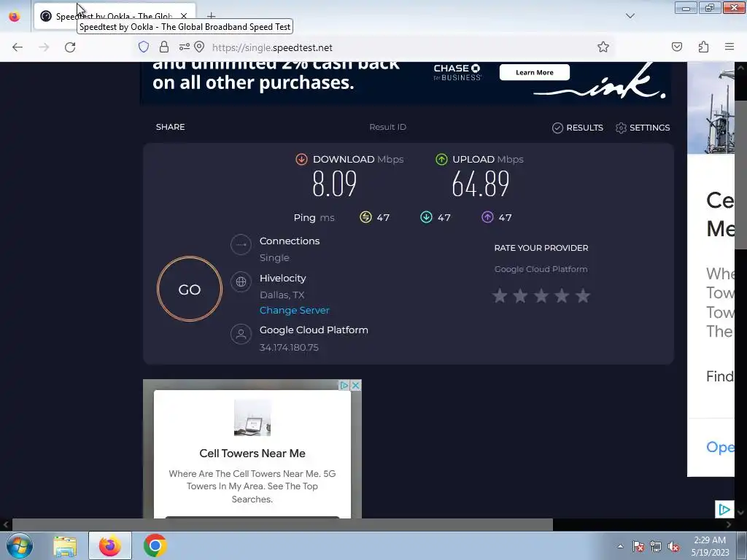Show hidden system tray icons
Image resolution: width=747 pixels, height=560 pixels.
click(620, 546)
